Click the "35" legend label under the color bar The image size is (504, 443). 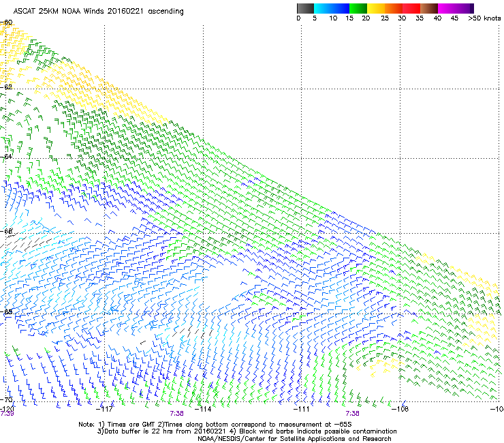point(420,18)
